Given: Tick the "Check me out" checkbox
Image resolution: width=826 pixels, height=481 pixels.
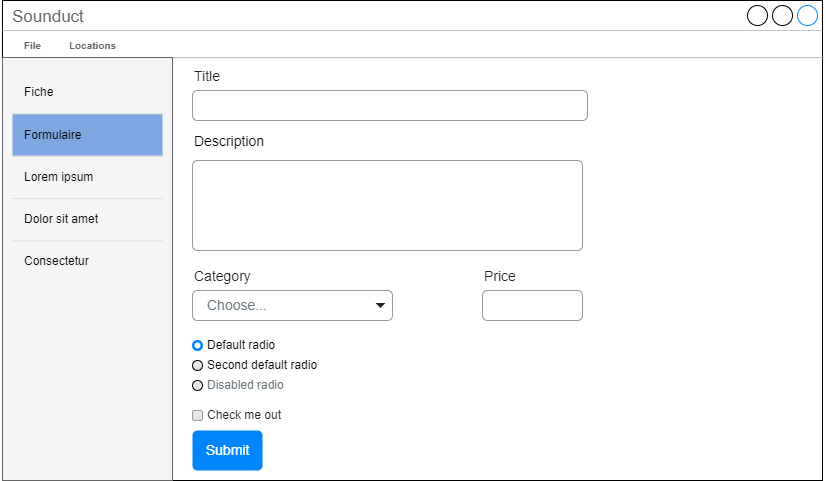Looking at the screenshot, I should 198,415.
